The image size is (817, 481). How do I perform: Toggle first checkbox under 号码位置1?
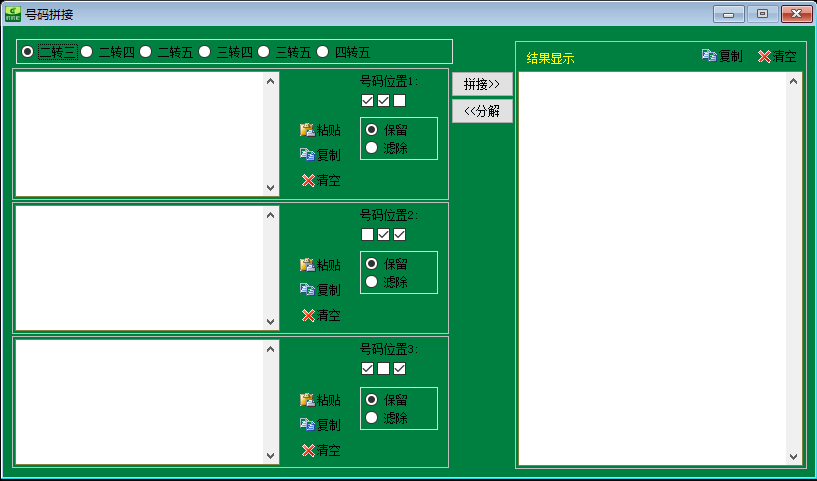(368, 100)
